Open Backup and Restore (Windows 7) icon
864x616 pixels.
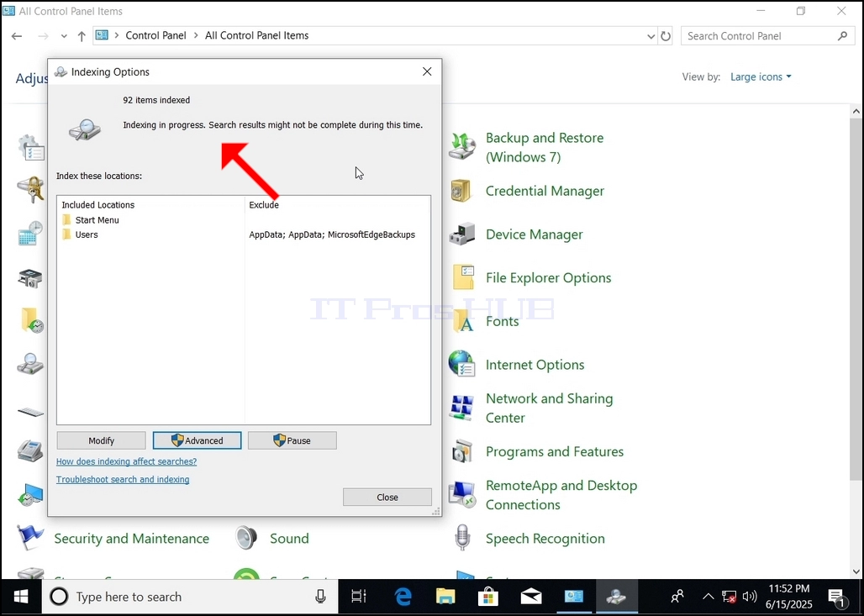click(461, 146)
